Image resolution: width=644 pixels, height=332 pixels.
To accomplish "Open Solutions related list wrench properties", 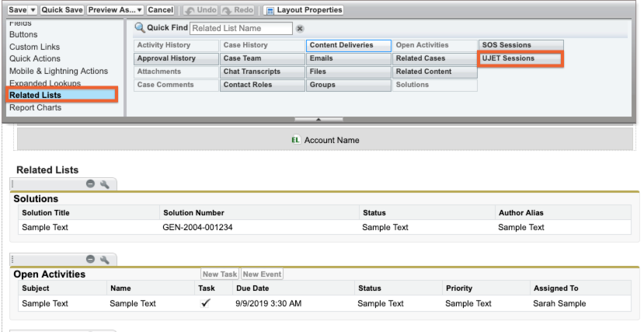I will [104, 183].
